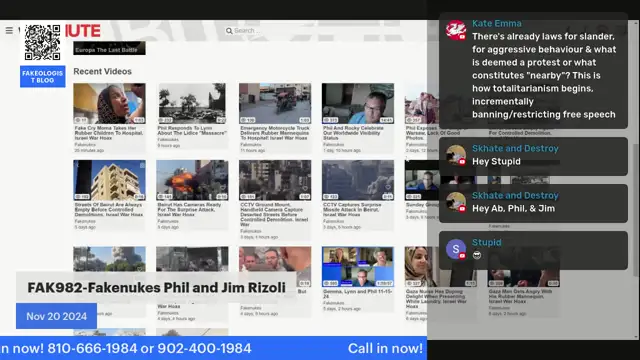Click the call-in phone numbers ticker

click(x=149, y=349)
